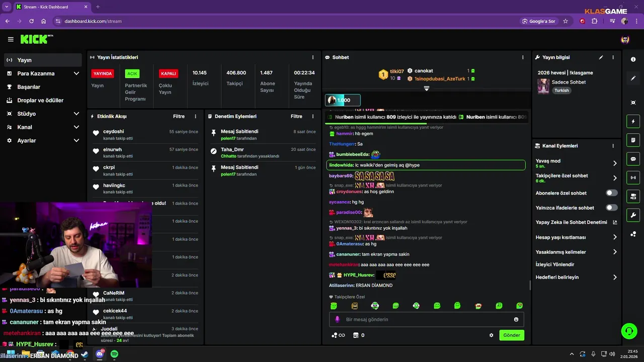Click the lightning bolt icon in the right rail
Viewport: 644px width, 362px height.
(x=633, y=121)
